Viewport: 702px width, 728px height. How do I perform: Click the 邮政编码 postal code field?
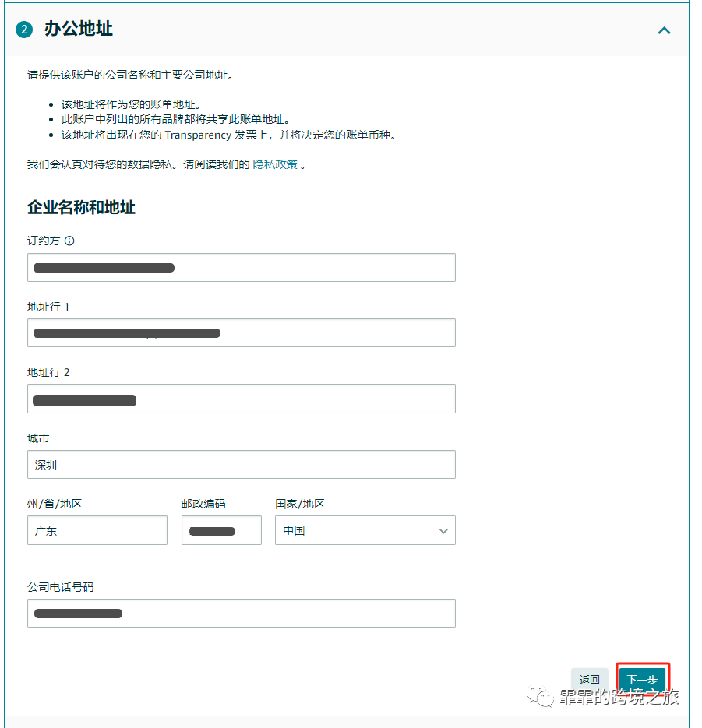(x=221, y=530)
